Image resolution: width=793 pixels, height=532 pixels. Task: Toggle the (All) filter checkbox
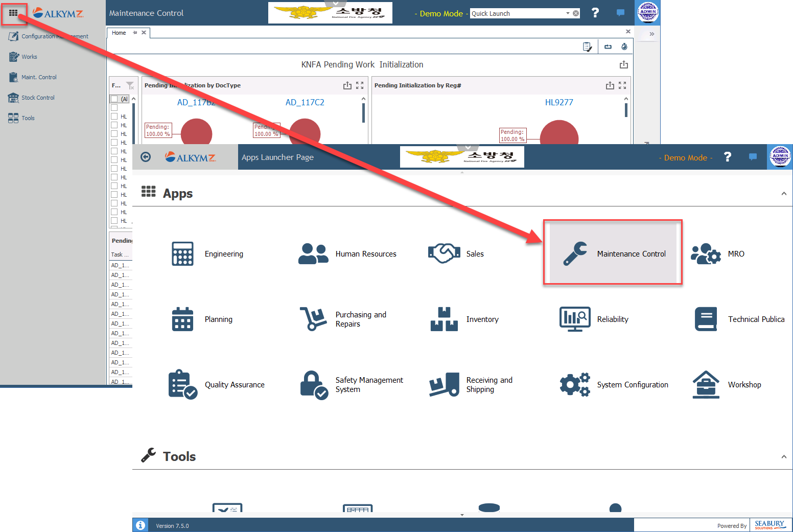pyautogui.click(x=114, y=99)
